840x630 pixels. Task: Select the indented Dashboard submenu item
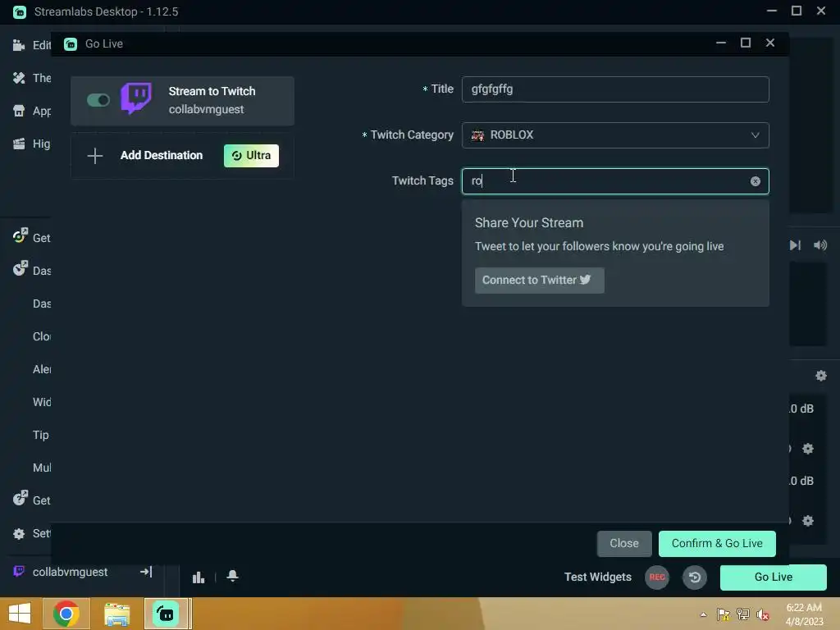tap(42, 304)
